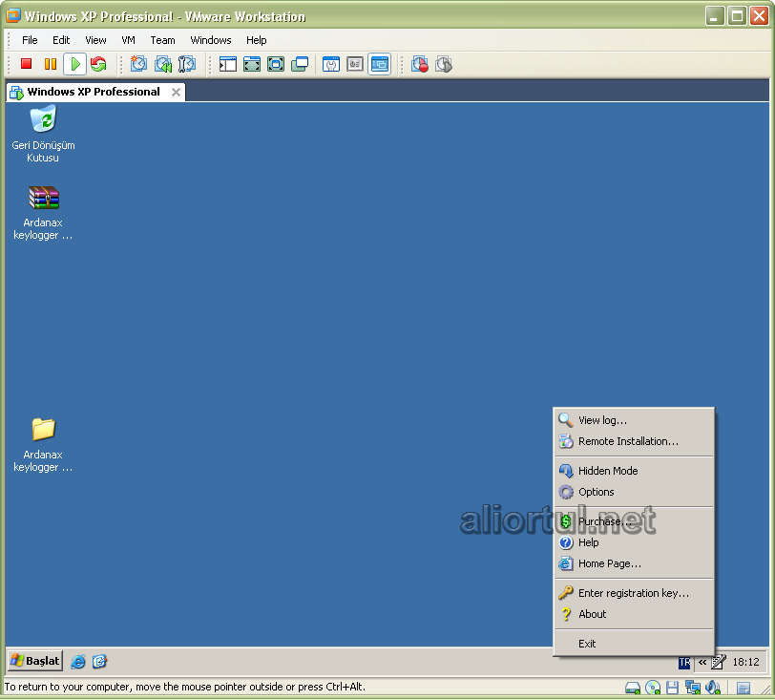Show the appliance view toolbar icon
The height and width of the screenshot is (700, 775).
(x=355, y=64)
